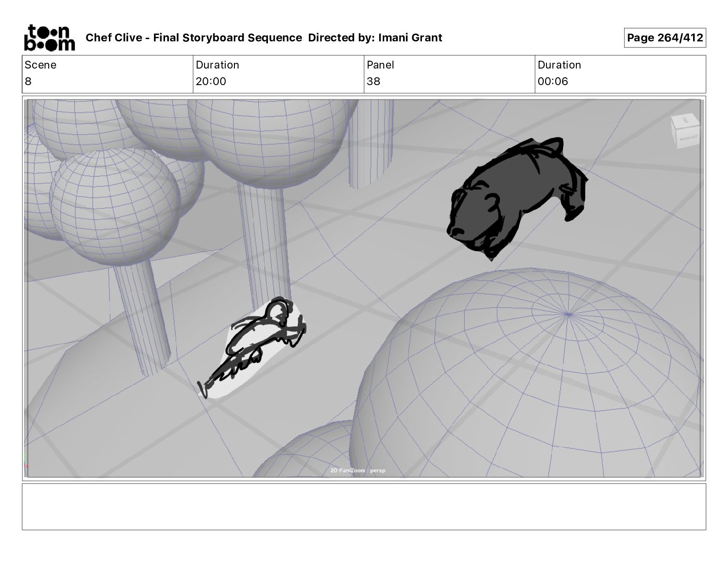Click the empty notes box below the panel
The width and height of the screenshot is (728, 563).
click(364, 506)
